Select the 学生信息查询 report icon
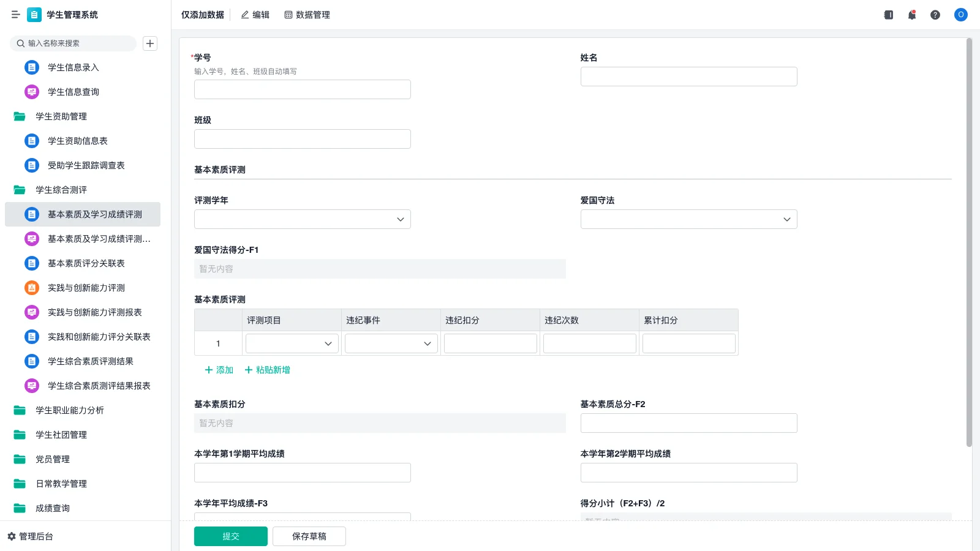Screen dimensions: 980x551 [31, 92]
